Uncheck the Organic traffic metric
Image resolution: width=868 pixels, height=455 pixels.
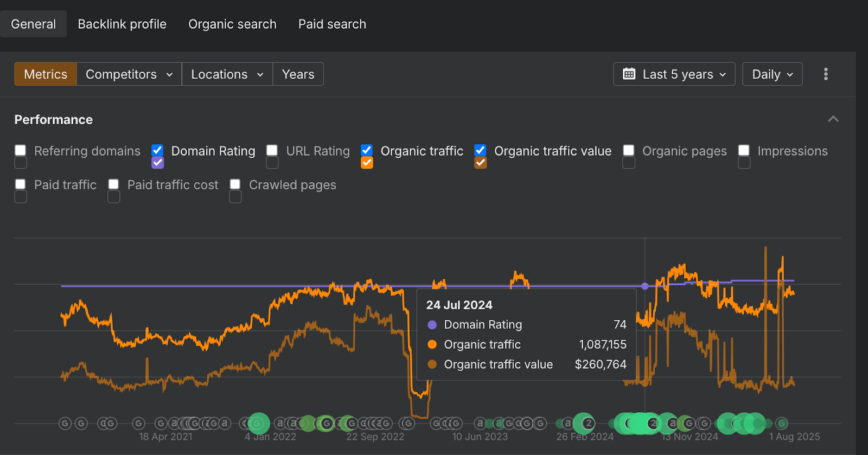pos(367,151)
